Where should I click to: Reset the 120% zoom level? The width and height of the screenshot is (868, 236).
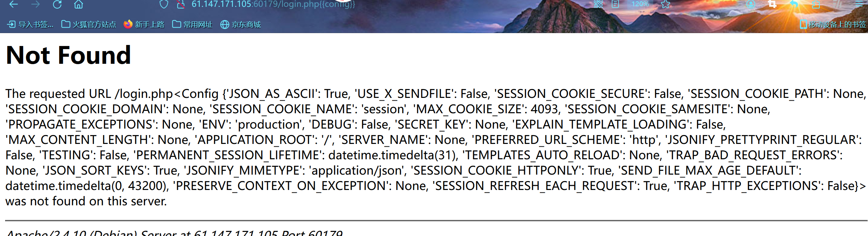(x=640, y=4)
